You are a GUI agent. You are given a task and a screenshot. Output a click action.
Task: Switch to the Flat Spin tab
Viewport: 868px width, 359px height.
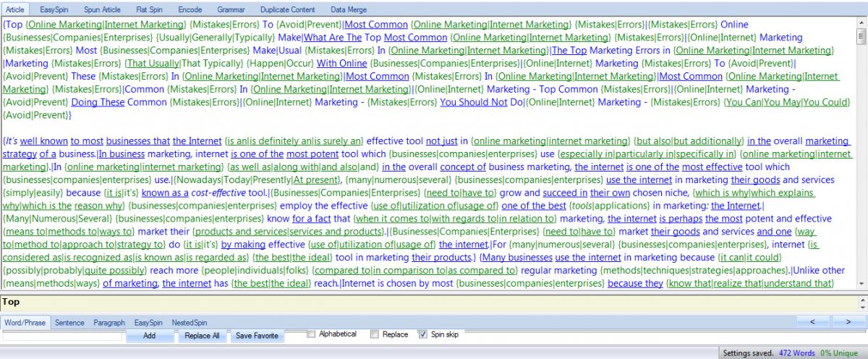150,9
